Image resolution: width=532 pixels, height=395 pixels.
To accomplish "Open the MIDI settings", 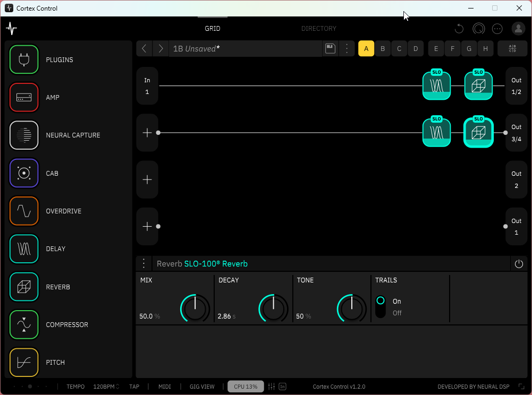I will [165, 386].
